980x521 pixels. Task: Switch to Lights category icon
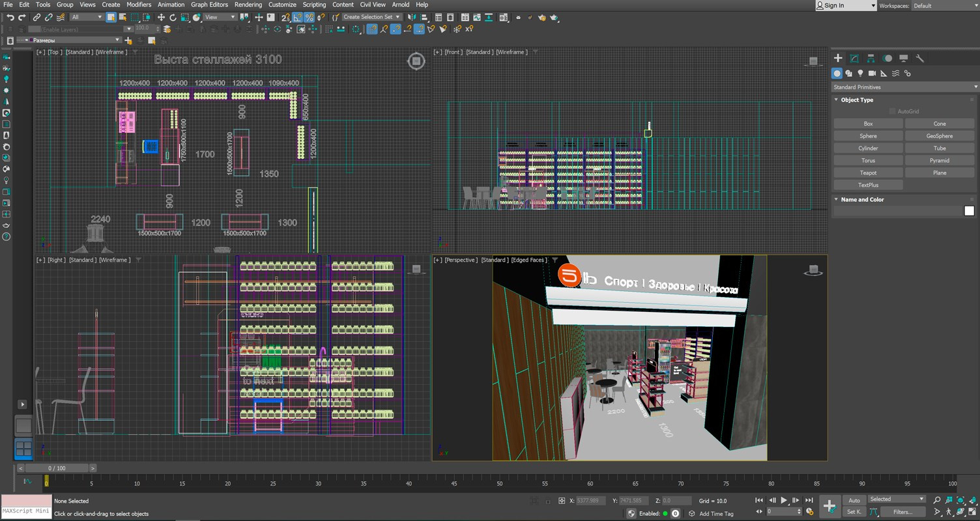[860, 74]
